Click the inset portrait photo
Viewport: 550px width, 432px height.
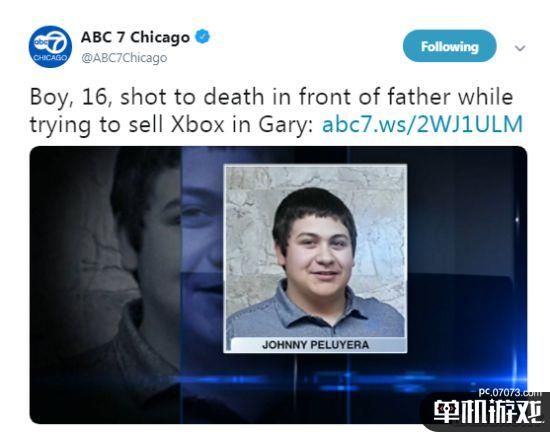pos(315,258)
